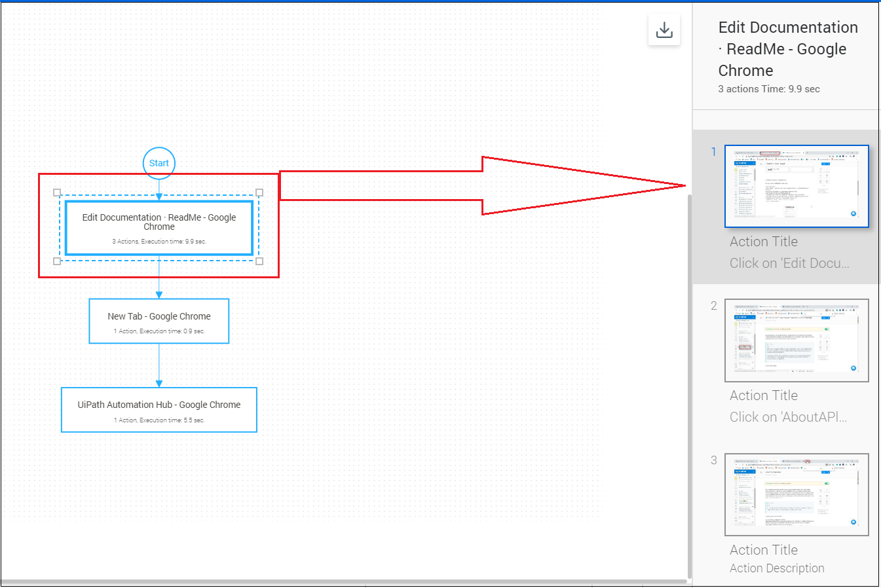Click '1 Action, Execution time: 5.5 sec.' text
The height and width of the screenshot is (588, 881).
pyautogui.click(x=159, y=420)
